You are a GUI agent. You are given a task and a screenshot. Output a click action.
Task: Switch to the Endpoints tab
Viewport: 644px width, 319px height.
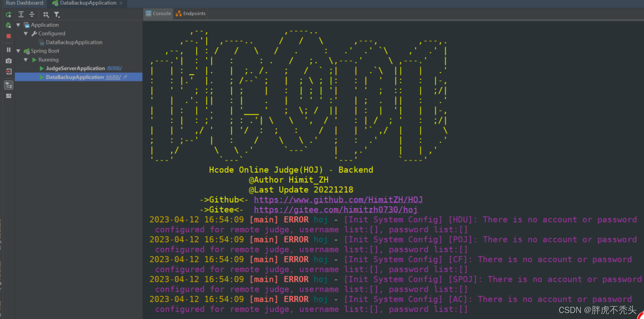point(190,14)
